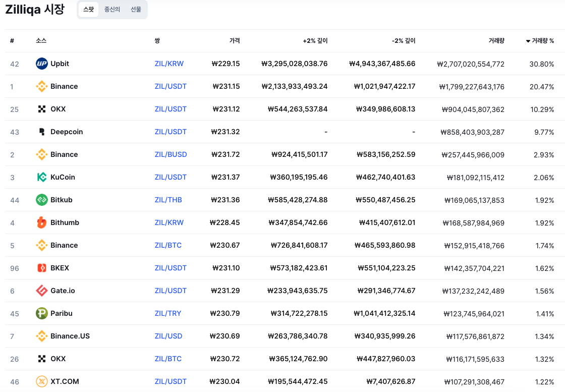
Task: Open Bithumb ZIL/KRW pair link
Action: click(169, 222)
